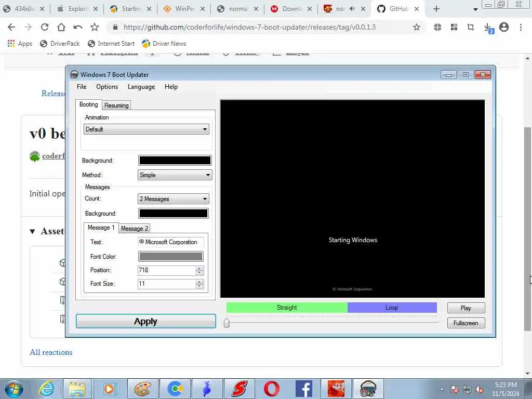Open the Help menu
The height and width of the screenshot is (399, 532).
coord(171,87)
